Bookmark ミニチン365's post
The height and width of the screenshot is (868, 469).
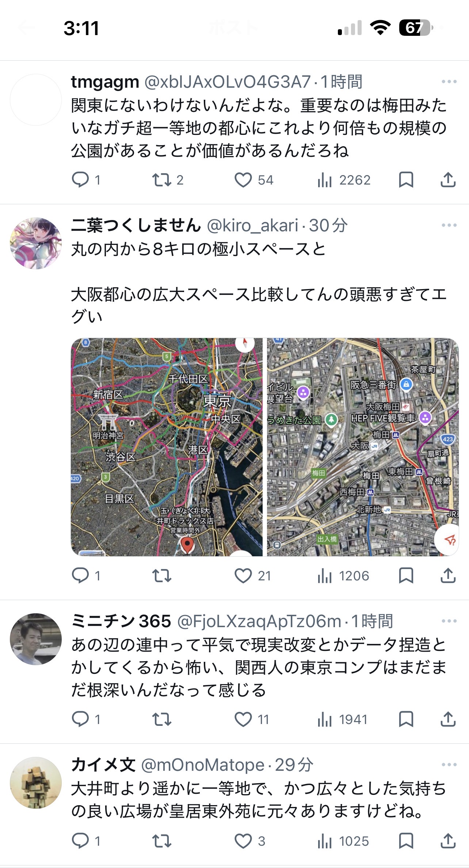click(406, 719)
